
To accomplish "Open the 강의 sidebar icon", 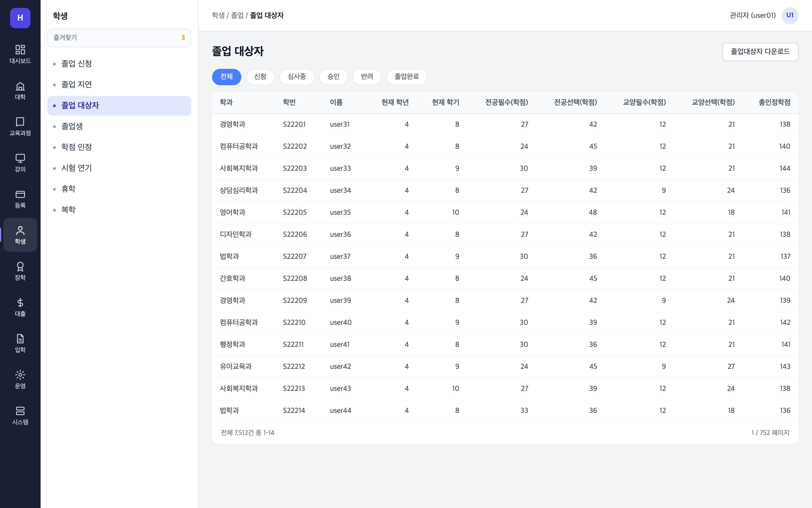I will [20, 163].
